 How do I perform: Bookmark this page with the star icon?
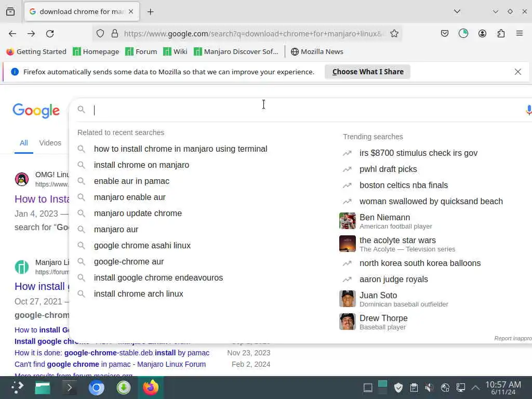point(394,33)
